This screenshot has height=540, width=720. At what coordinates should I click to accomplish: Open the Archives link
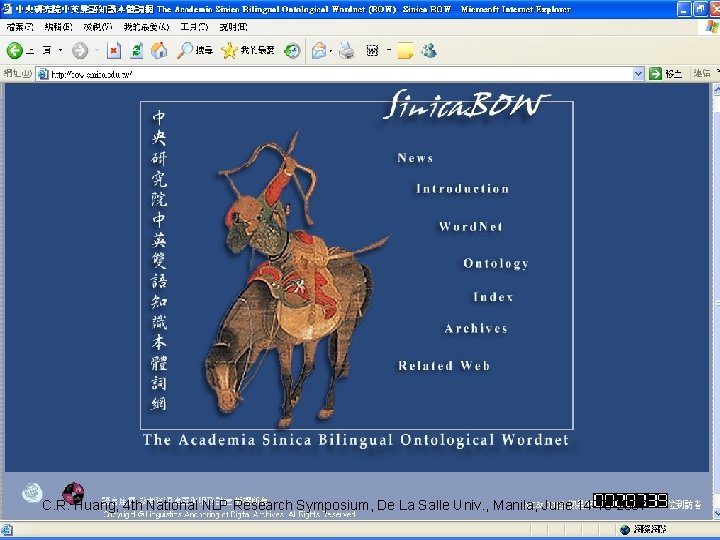point(476,329)
